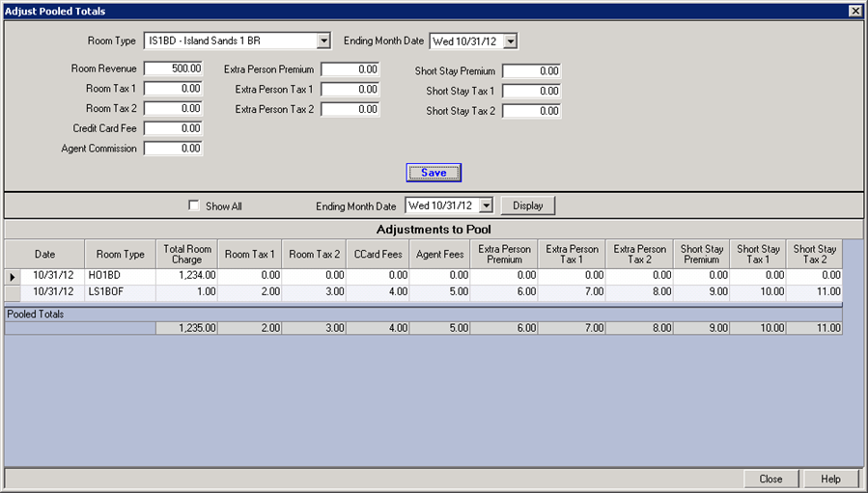Click the Credit Card Fee field
This screenshot has height=493, width=868.
[x=173, y=128]
